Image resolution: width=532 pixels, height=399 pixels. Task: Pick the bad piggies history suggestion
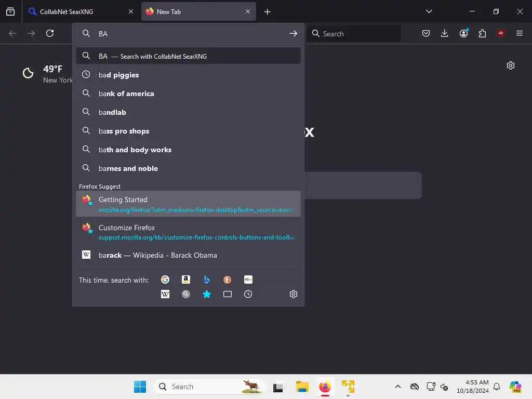[x=188, y=75]
